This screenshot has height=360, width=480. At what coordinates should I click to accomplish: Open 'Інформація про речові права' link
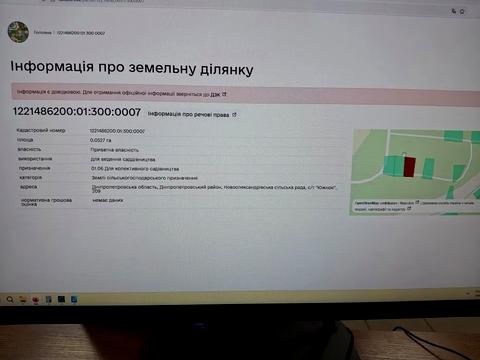[x=188, y=114]
